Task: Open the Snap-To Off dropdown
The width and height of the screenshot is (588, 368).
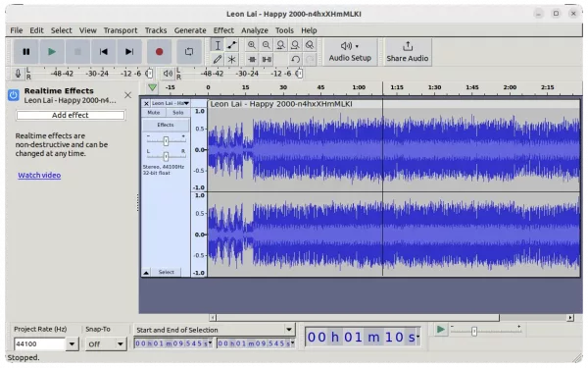Action: (106, 344)
